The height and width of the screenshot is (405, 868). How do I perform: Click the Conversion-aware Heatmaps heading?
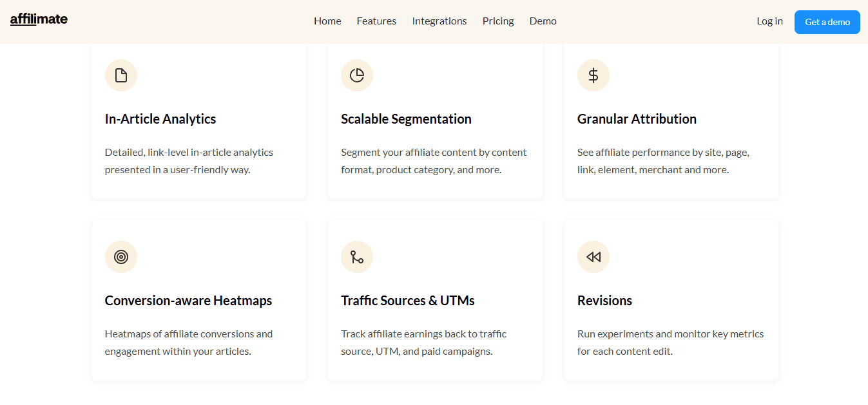[x=188, y=301]
